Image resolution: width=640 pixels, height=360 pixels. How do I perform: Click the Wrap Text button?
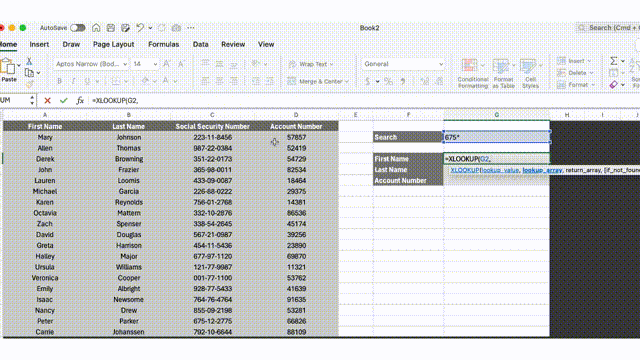click(x=310, y=64)
